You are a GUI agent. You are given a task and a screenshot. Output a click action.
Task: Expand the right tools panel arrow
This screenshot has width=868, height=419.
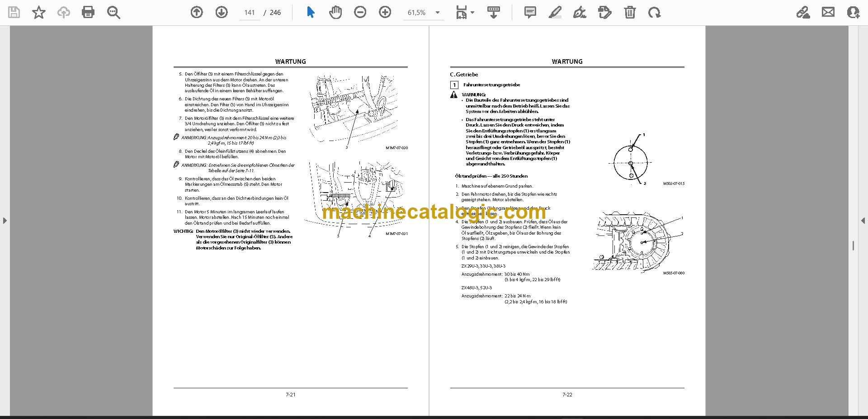coord(863,221)
